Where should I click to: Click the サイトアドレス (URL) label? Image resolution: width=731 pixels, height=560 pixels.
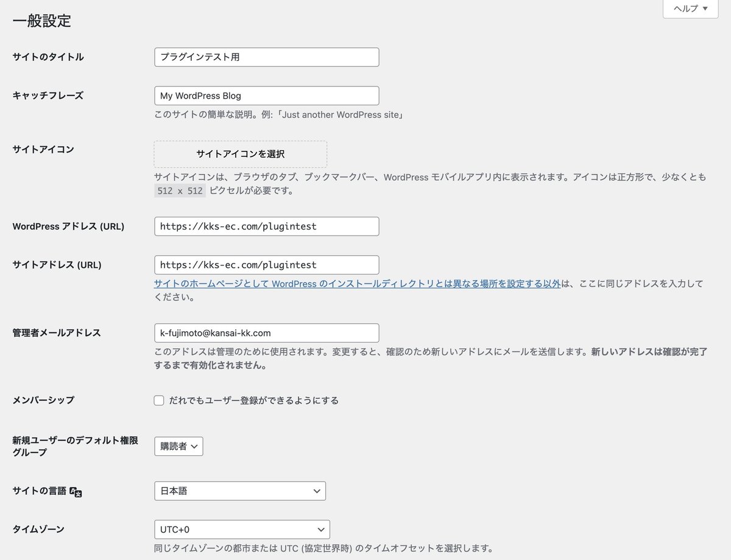57,265
